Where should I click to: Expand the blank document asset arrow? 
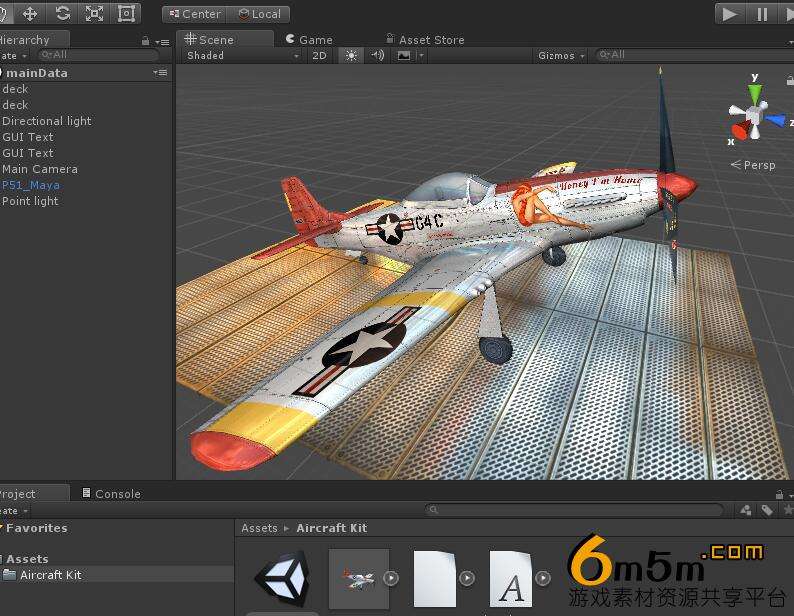coord(467,578)
